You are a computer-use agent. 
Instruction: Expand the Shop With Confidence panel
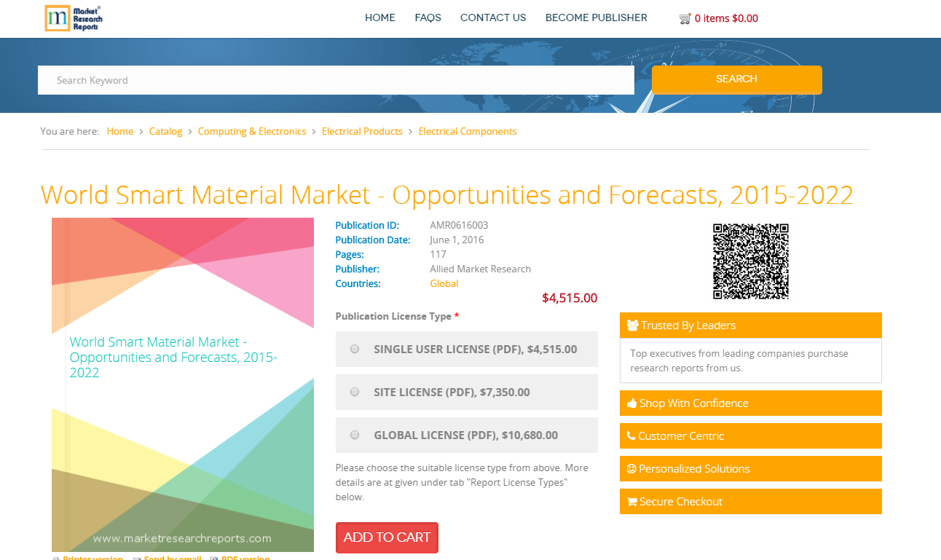pos(751,403)
